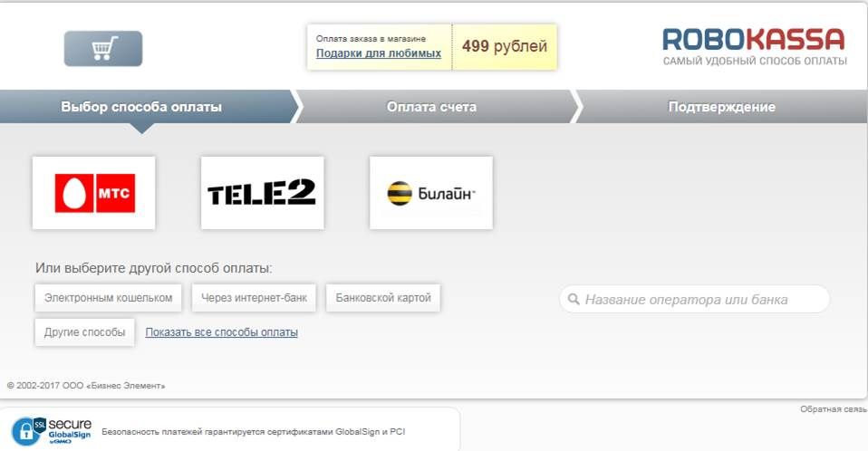
Task: Choose Банковской картой payment option
Action: click(383, 298)
